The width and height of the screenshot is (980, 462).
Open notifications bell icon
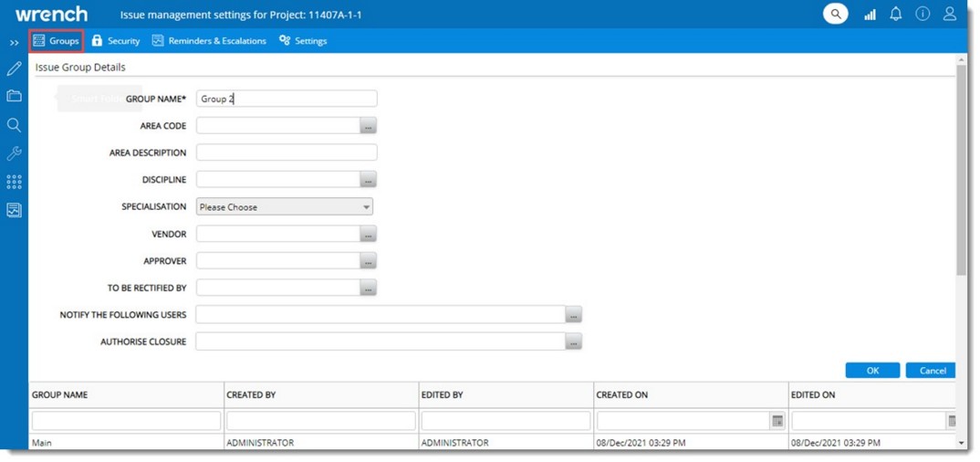click(x=896, y=14)
